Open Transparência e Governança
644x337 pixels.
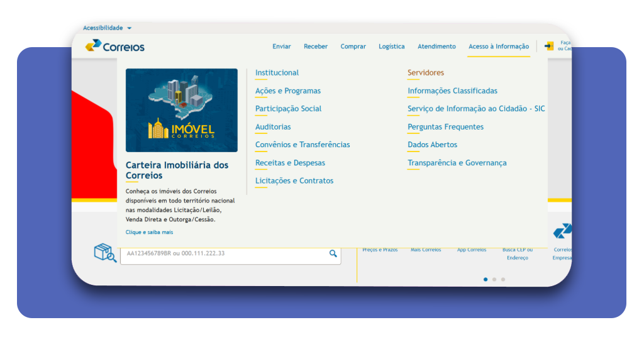[x=457, y=163]
